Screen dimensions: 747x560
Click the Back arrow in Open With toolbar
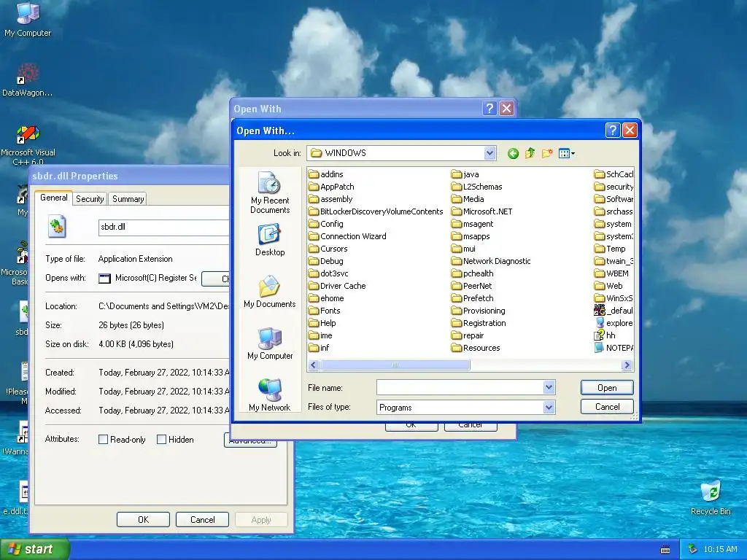(513, 153)
